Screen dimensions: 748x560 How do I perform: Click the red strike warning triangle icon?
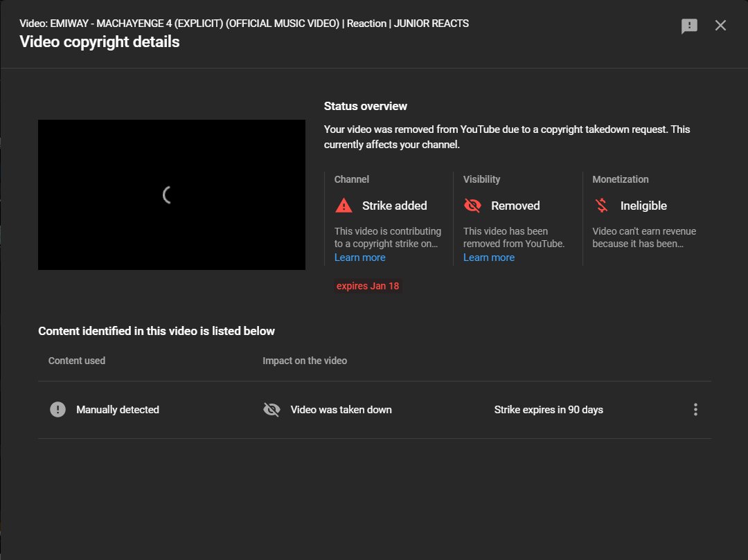344,206
